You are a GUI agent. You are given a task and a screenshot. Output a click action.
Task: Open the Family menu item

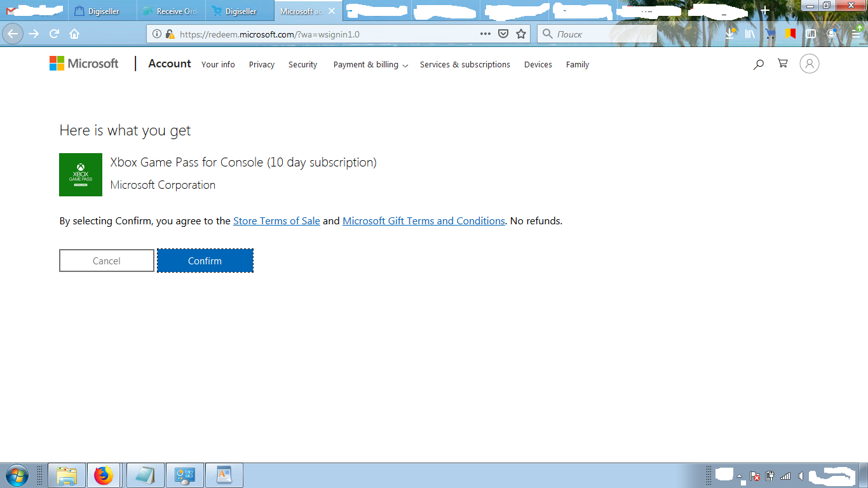[x=578, y=65]
